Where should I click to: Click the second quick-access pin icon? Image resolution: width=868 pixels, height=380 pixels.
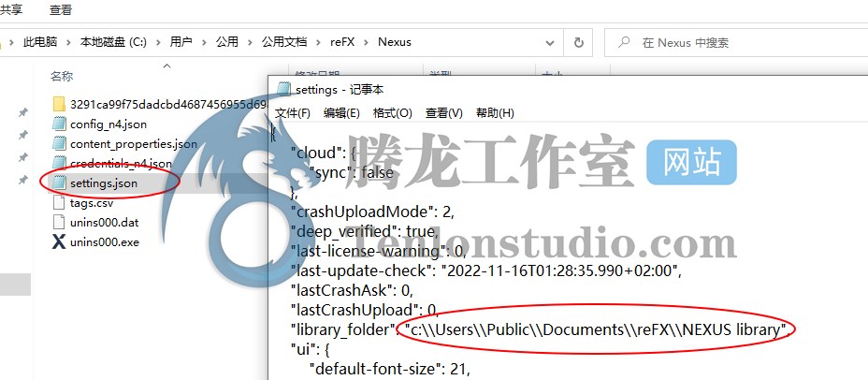coord(22,135)
